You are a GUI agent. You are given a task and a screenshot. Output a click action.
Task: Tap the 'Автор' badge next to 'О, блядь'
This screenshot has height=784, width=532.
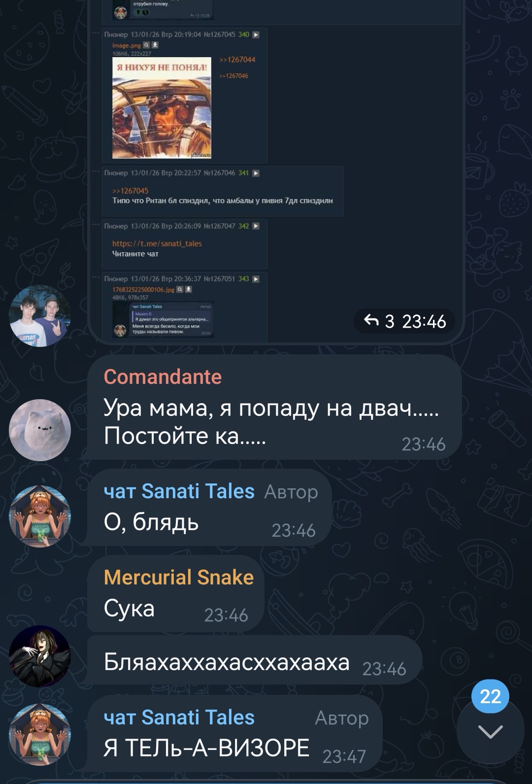(291, 492)
